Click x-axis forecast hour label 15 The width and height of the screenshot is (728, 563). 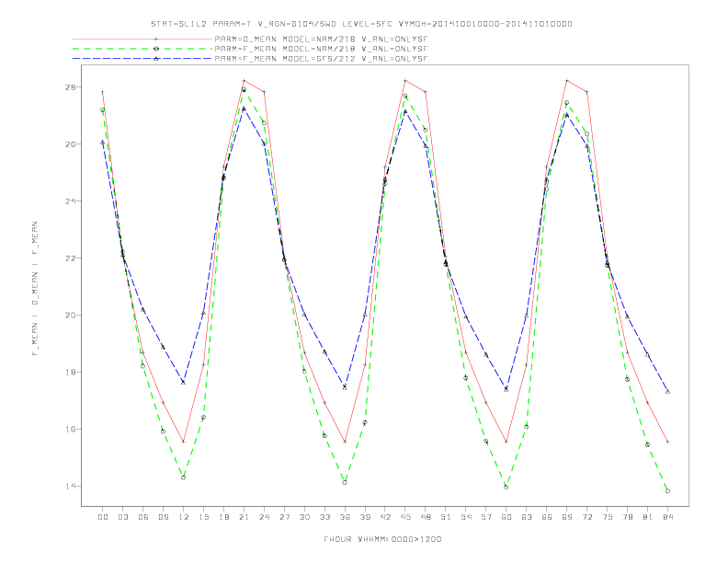[203, 517]
